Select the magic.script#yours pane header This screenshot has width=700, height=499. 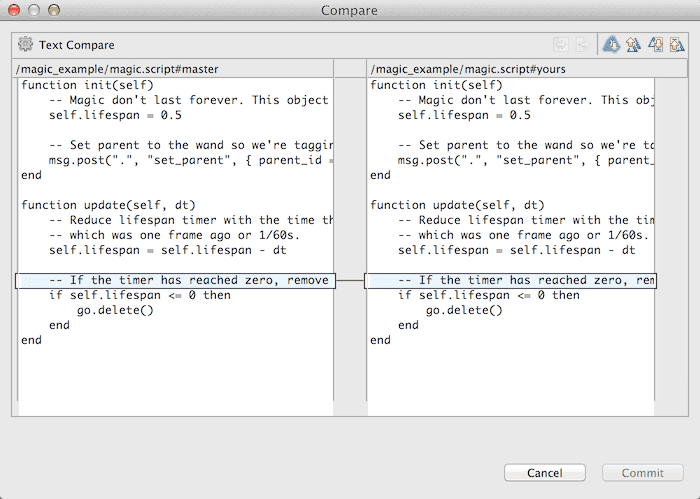coord(461,68)
